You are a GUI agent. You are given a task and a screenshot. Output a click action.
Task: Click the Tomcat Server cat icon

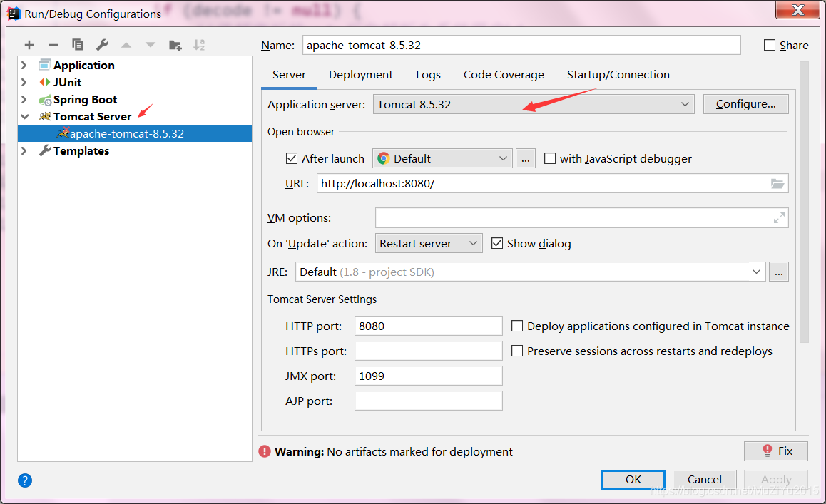[x=45, y=116]
